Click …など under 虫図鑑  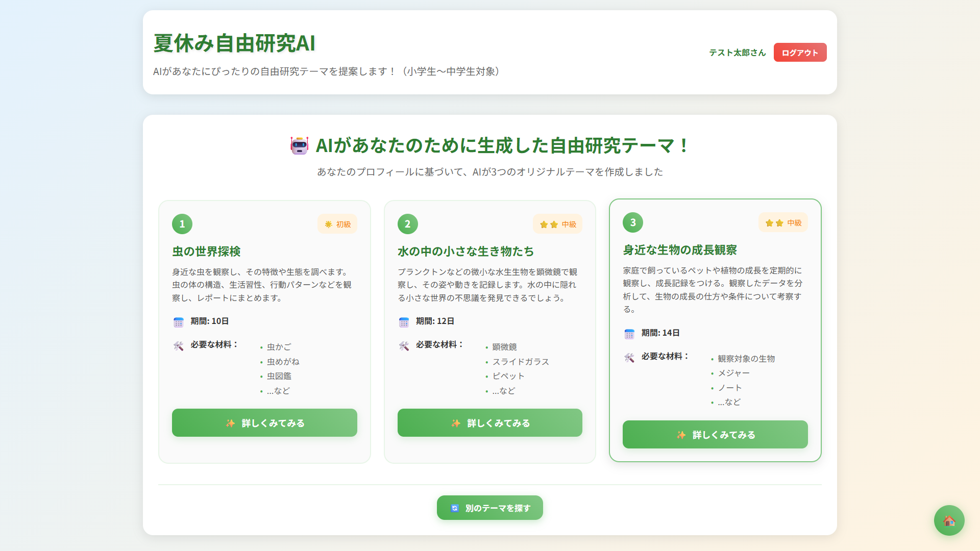278,391
